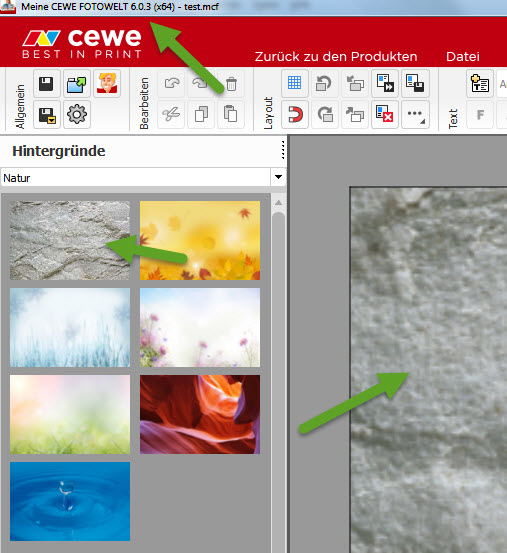The image size is (507, 553).
Task: Open the Datei menu
Action: 463,56
